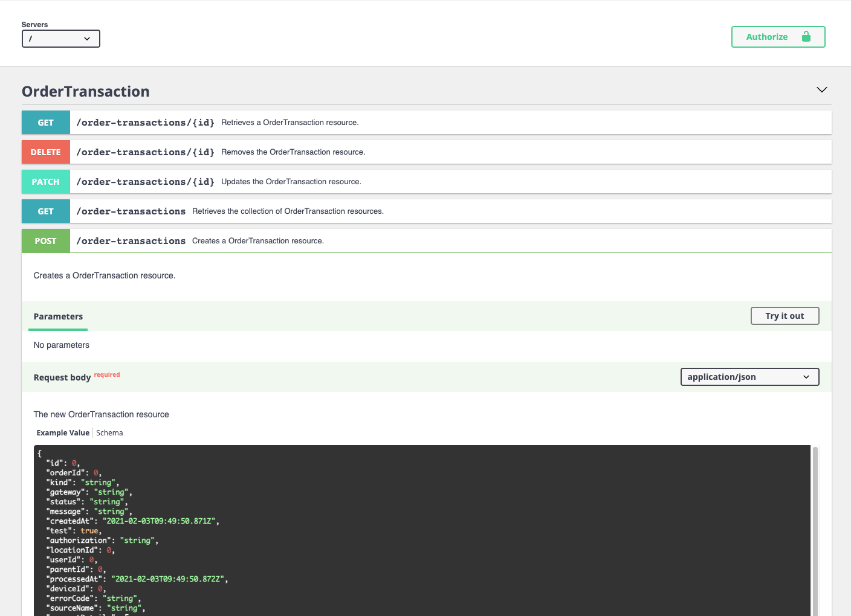Click the Authorize button

click(778, 36)
